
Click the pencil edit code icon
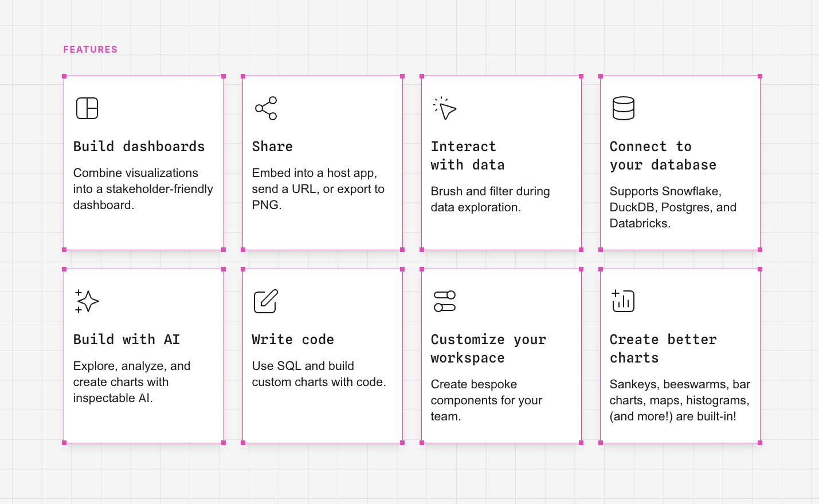[266, 301]
